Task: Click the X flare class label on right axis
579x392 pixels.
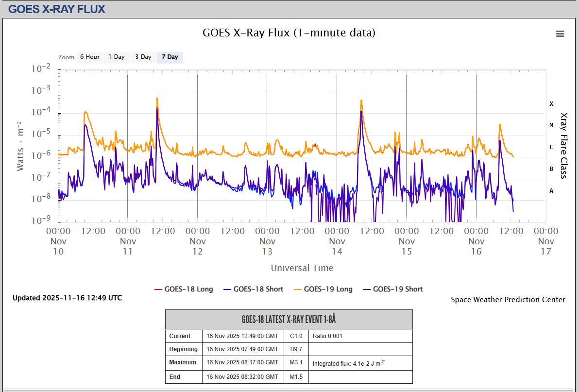Action: 551,103
